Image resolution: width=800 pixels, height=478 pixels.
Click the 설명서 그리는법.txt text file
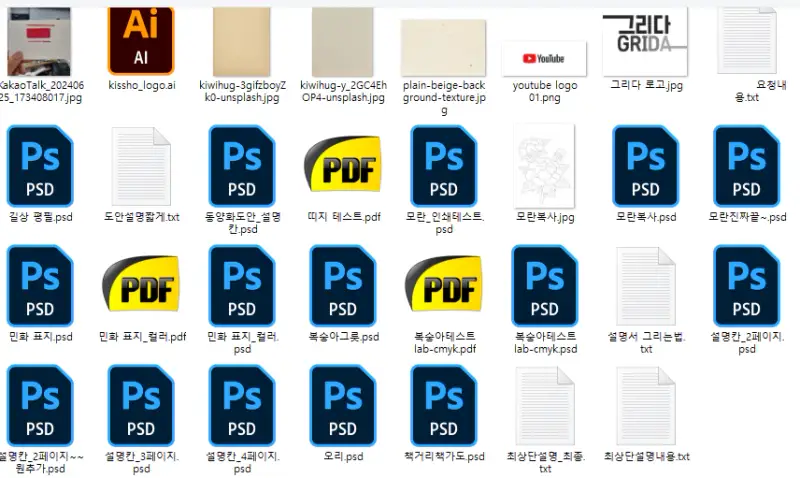[x=646, y=286]
